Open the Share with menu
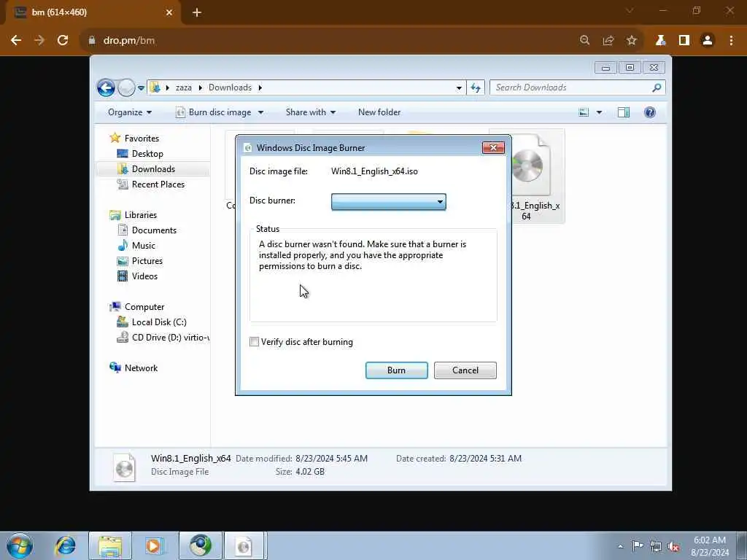 311,112
